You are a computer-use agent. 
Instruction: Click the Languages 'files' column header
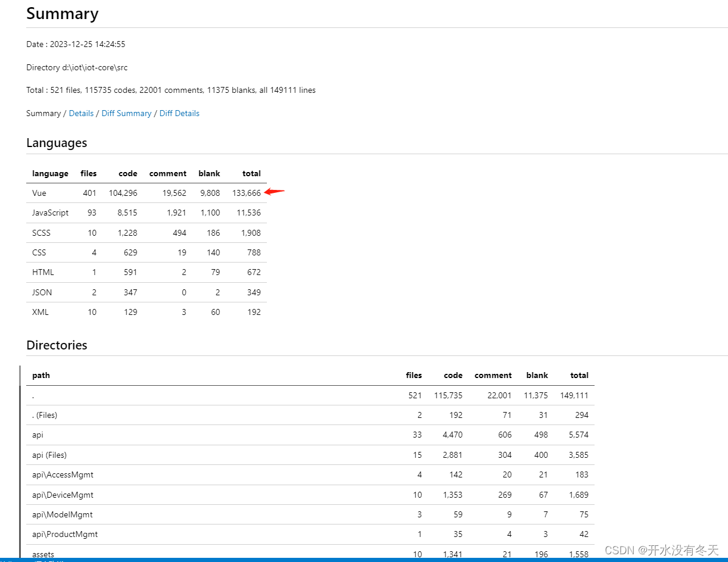tap(88, 173)
